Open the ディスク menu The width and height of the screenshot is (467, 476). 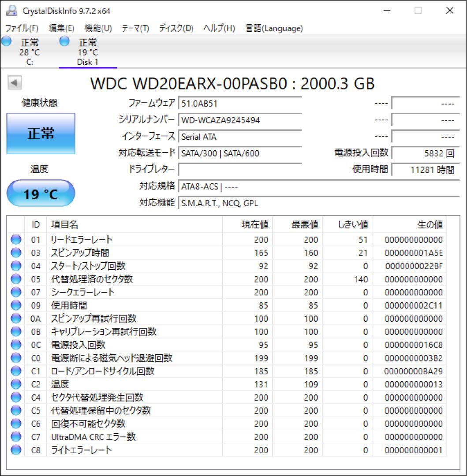point(176,28)
